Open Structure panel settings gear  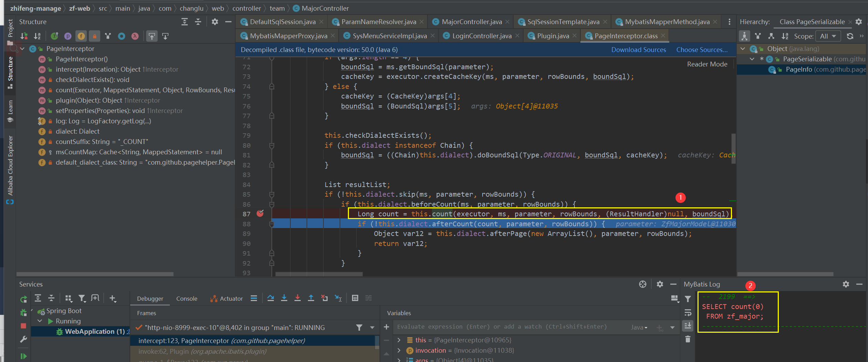(215, 22)
